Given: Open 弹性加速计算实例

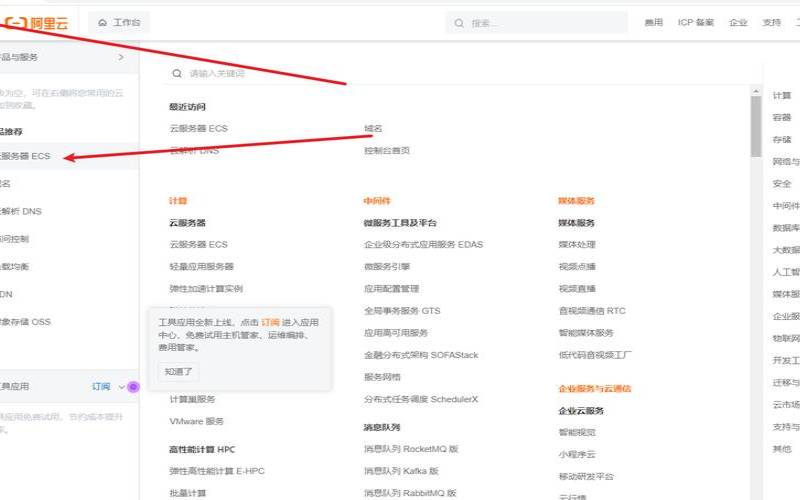Looking at the screenshot, I should [206, 289].
